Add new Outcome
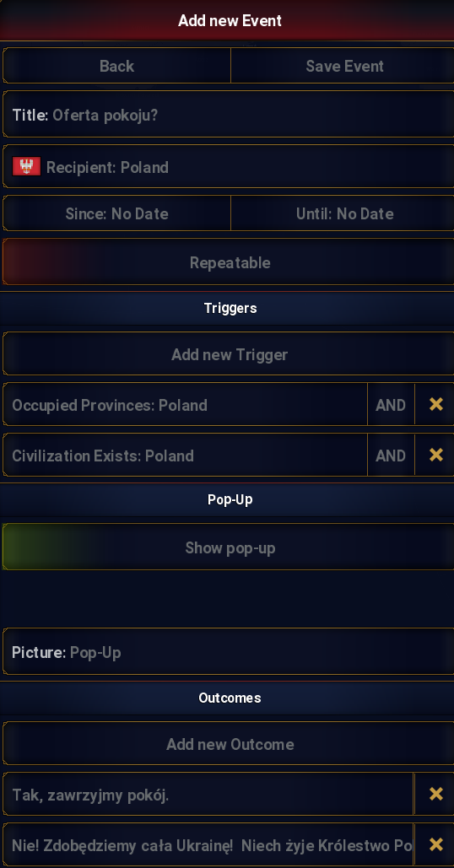The image size is (454, 868). [228, 743]
